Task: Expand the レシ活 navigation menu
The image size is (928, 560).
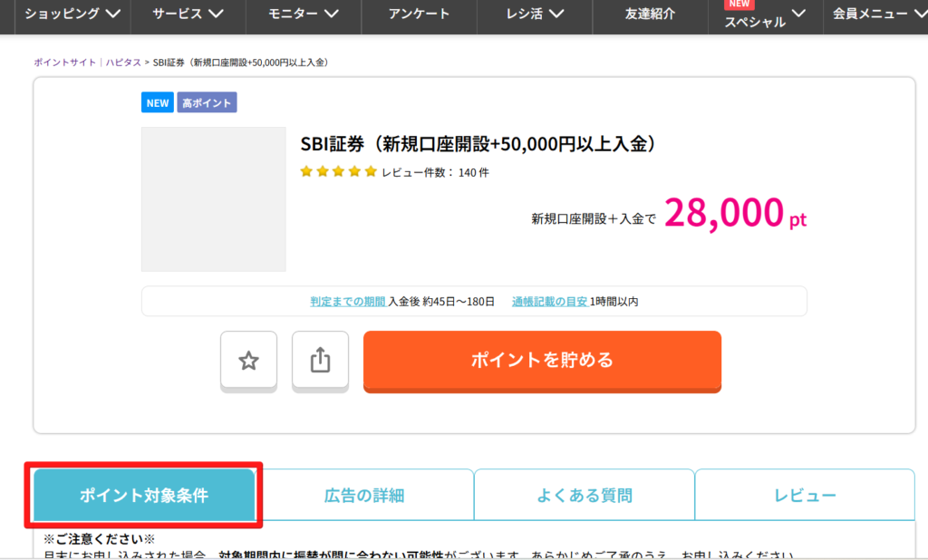Action: click(x=535, y=14)
